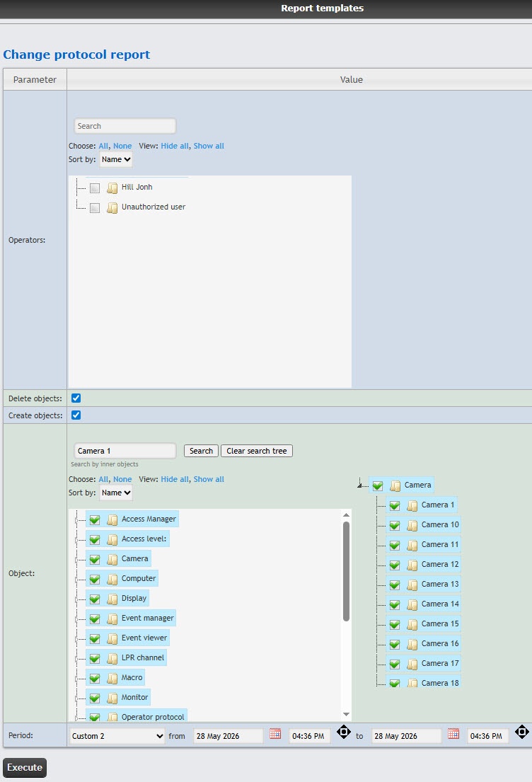This screenshot has width=532, height=782.
Task: Click the folder icon beside Camera 12
Action: 412,565
